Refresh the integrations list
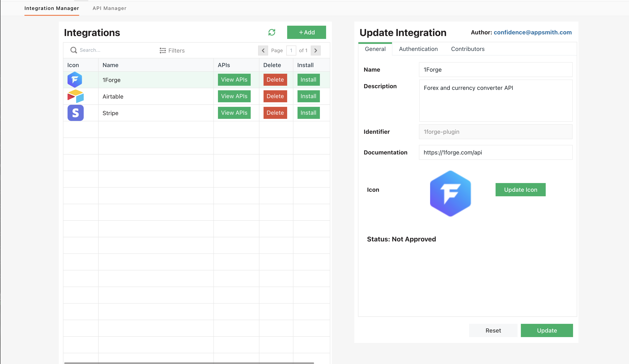Viewport: 629px width, 364px height. click(272, 32)
